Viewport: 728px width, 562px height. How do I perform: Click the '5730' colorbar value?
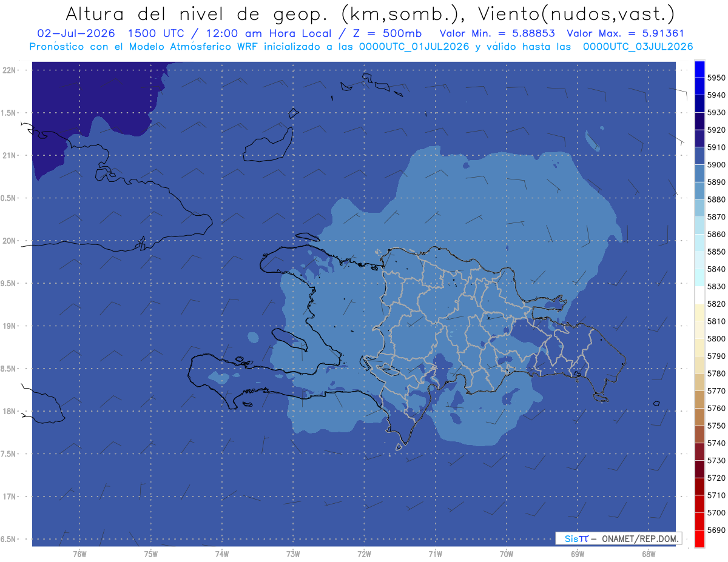click(x=716, y=460)
